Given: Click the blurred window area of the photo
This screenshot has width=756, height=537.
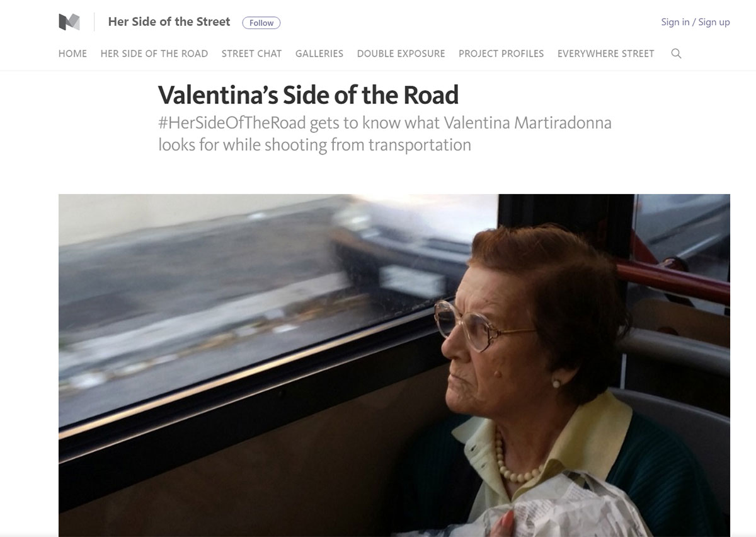Looking at the screenshot, I should pos(252,296).
